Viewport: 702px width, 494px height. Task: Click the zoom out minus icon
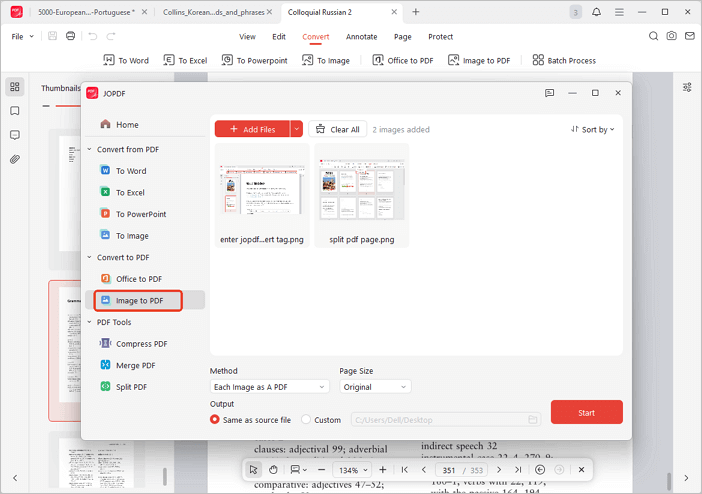321,470
